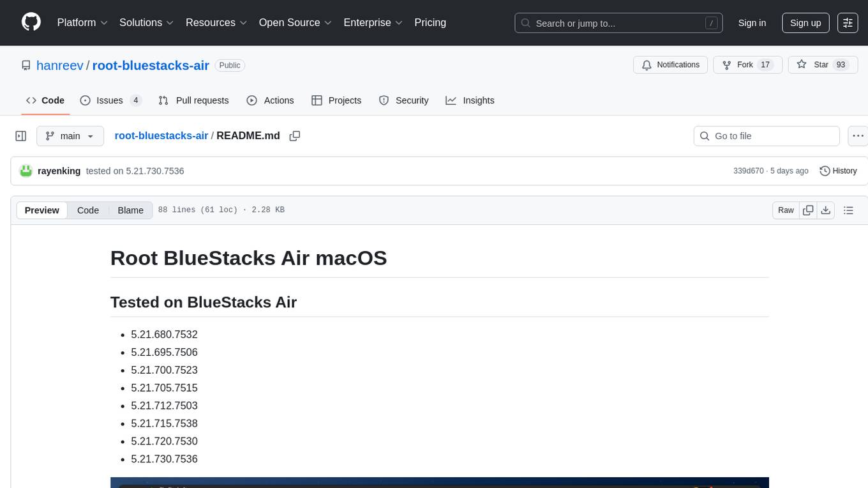868x488 pixels.
Task: Click the Root BlueStacks Air macOS heading
Action: [x=248, y=258]
